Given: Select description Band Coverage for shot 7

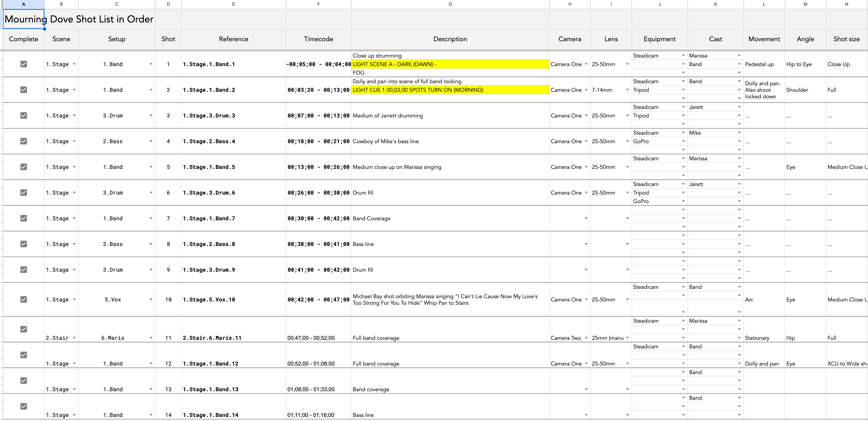Looking at the screenshot, I should 450,218.
